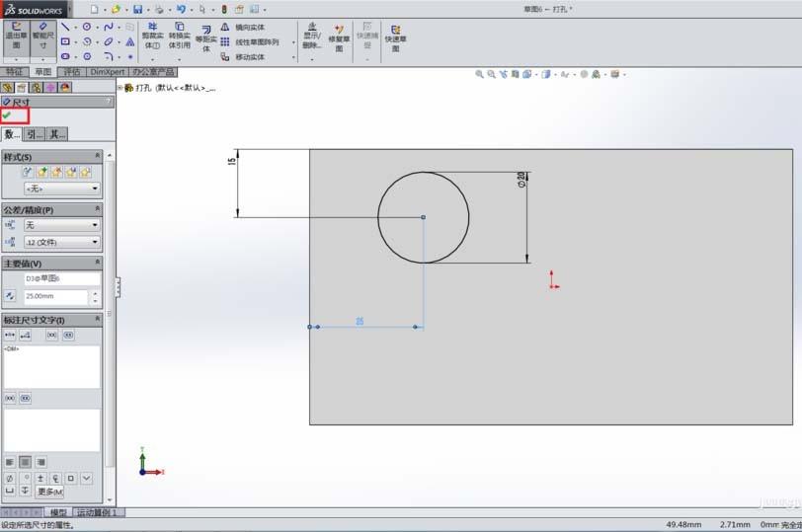This screenshot has width=802, height=532.
Task: Open the Sketch (草图) tab
Action: [43, 72]
